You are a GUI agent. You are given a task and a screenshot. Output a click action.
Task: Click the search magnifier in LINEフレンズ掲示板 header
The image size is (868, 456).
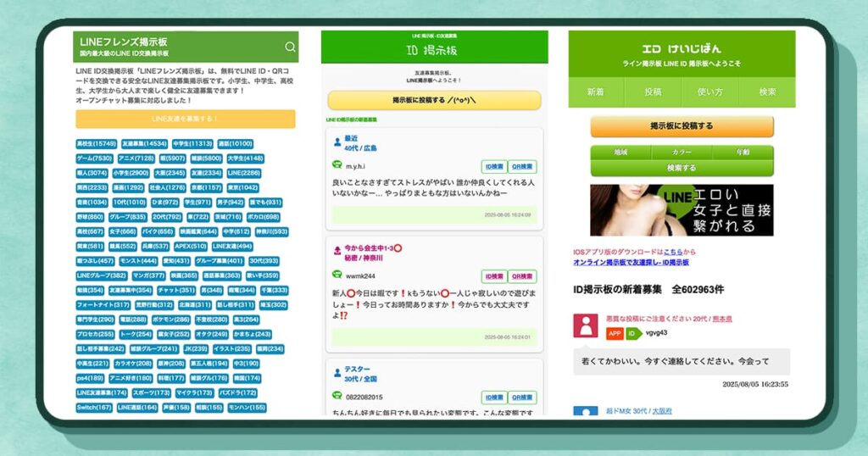coord(290,47)
